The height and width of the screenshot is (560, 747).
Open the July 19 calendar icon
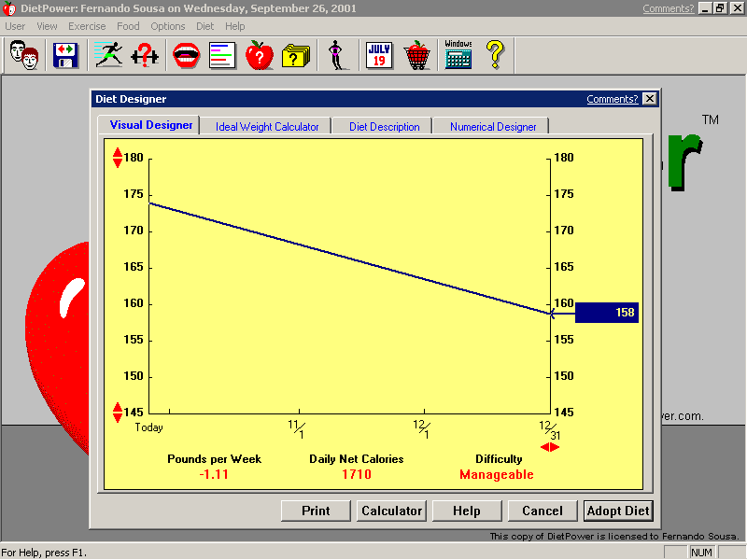coord(378,56)
